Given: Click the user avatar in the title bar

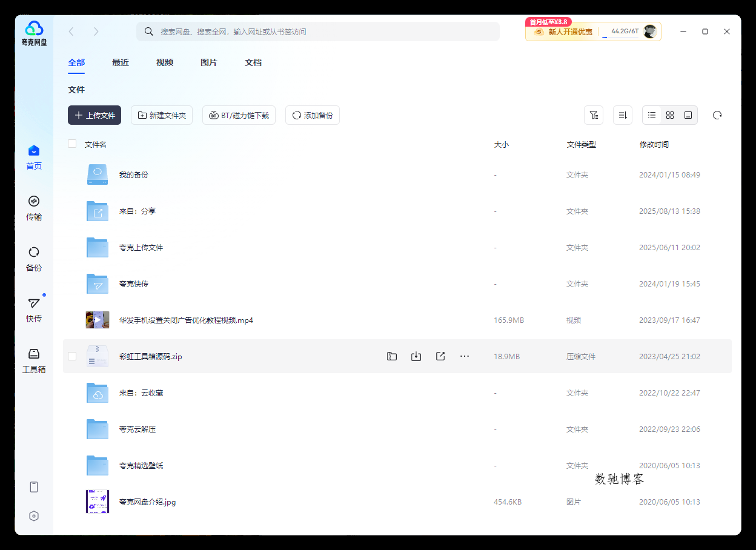Looking at the screenshot, I should (x=650, y=31).
